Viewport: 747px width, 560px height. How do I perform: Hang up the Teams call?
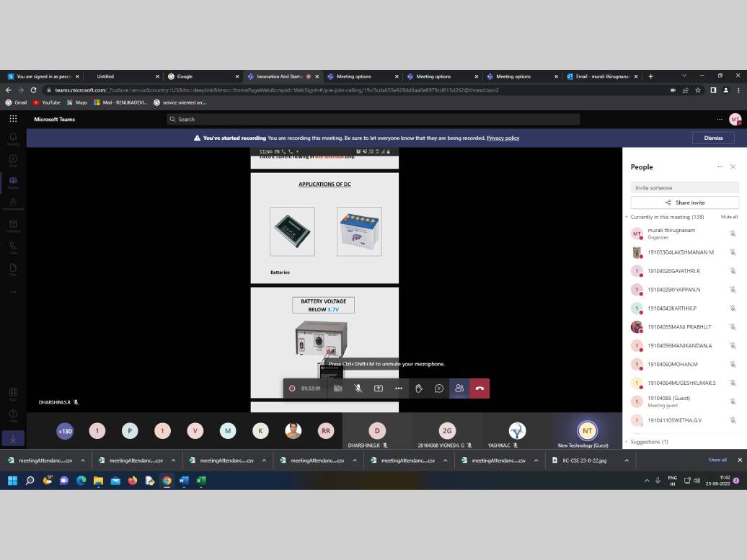tap(479, 388)
